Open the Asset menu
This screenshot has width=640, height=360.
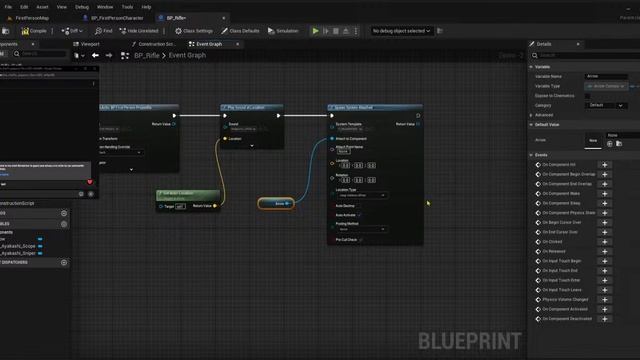(x=42, y=7)
